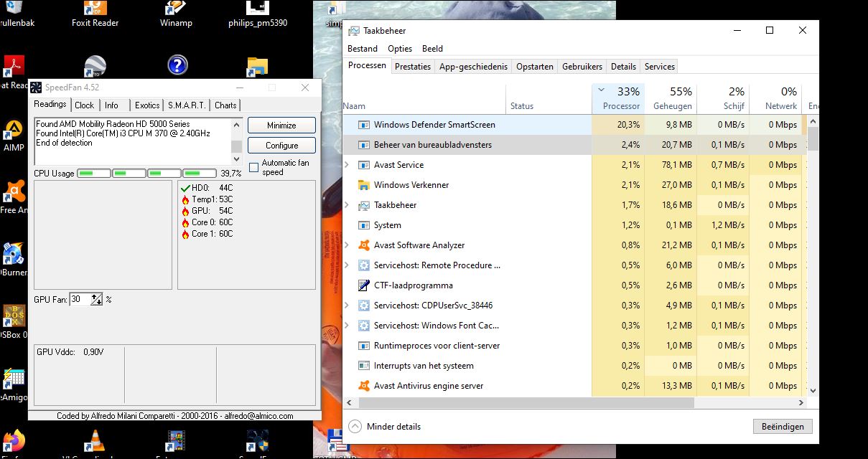The image size is (868, 459).
Task: Select the philips_pm5390 desktop icon
Action: point(258,14)
